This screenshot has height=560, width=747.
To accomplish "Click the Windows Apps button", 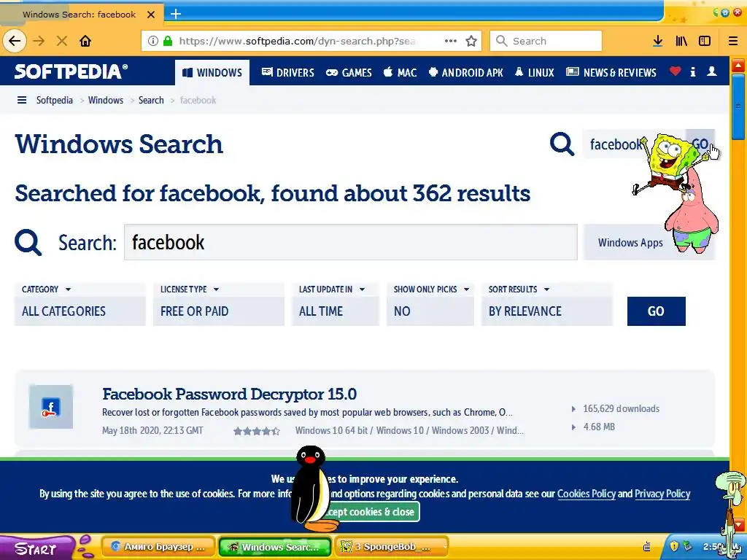I will [x=649, y=242].
